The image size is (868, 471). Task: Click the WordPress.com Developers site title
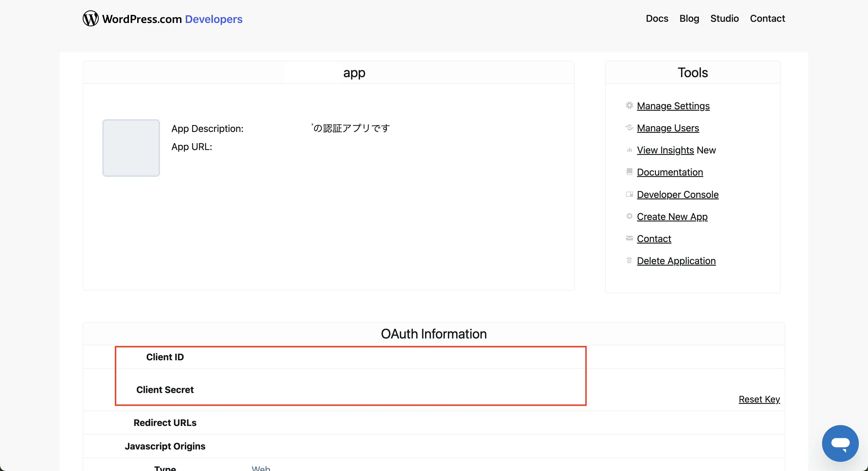tap(172, 19)
